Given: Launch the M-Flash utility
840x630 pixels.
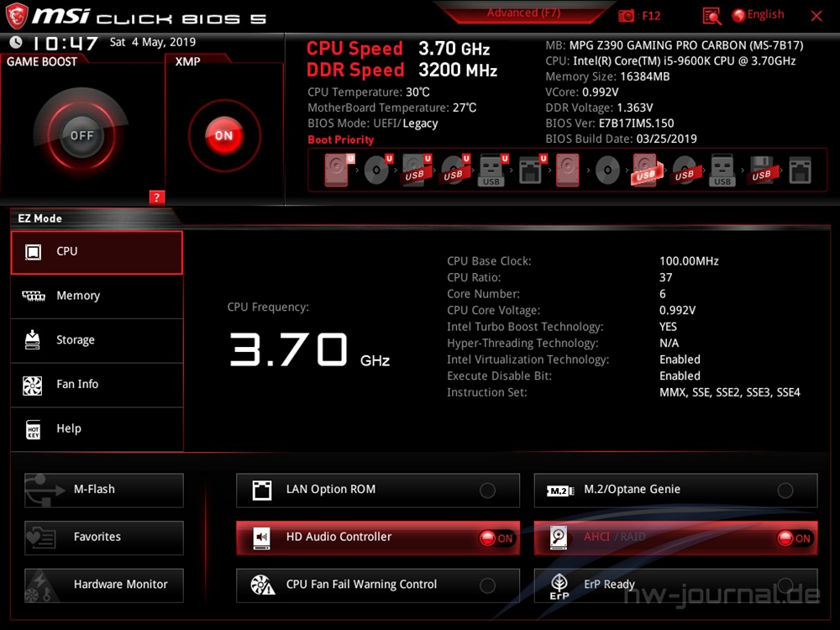Looking at the screenshot, I should click(x=104, y=490).
